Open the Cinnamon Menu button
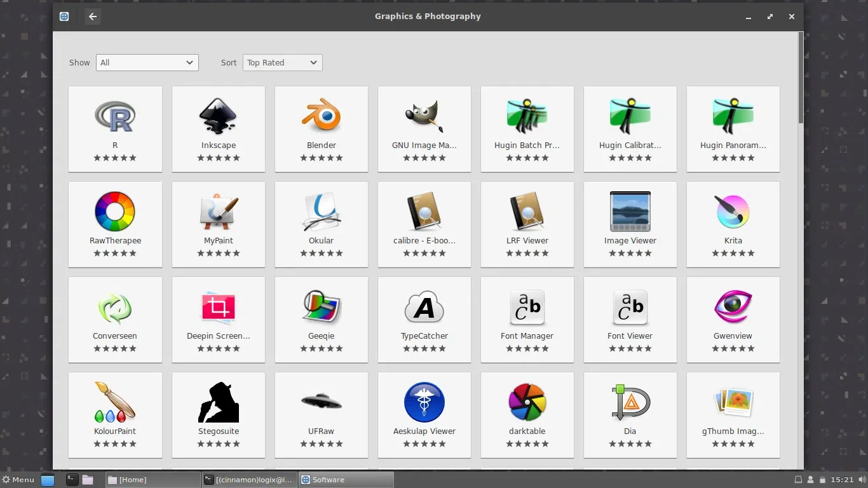Viewport: 868px width, 488px height. click(x=18, y=480)
